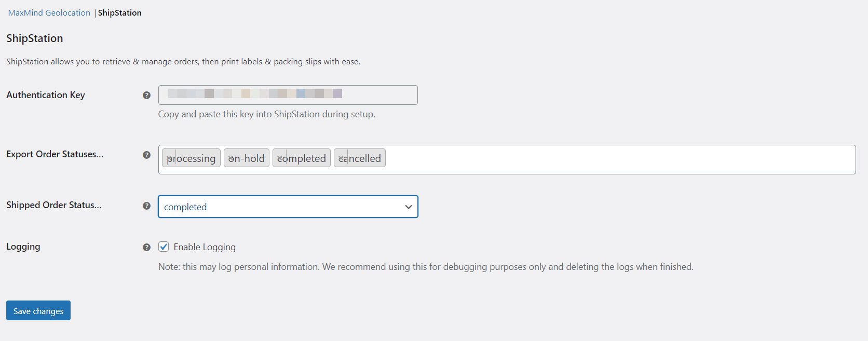The height and width of the screenshot is (341, 868).
Task: Click the 'Copy and paste this key' hint
Action: (267, 114)
